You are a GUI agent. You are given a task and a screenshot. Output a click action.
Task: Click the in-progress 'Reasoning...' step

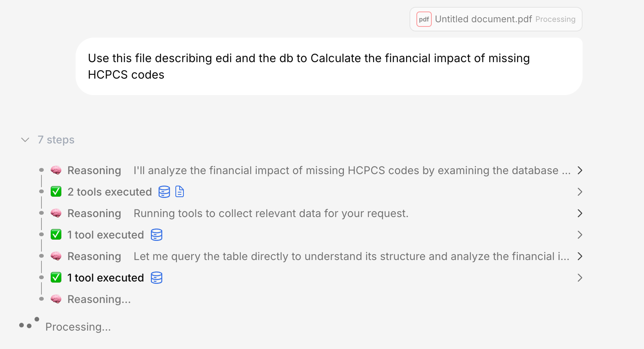99,299
